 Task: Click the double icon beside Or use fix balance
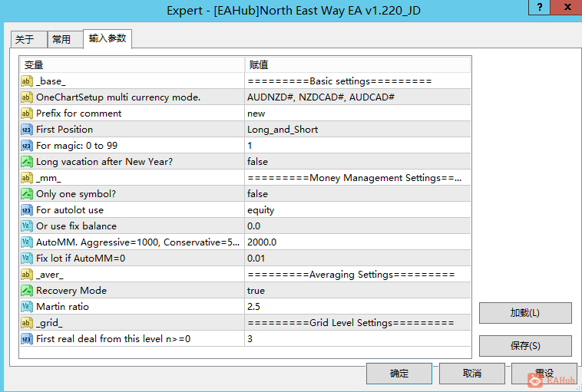pos(27,226)
